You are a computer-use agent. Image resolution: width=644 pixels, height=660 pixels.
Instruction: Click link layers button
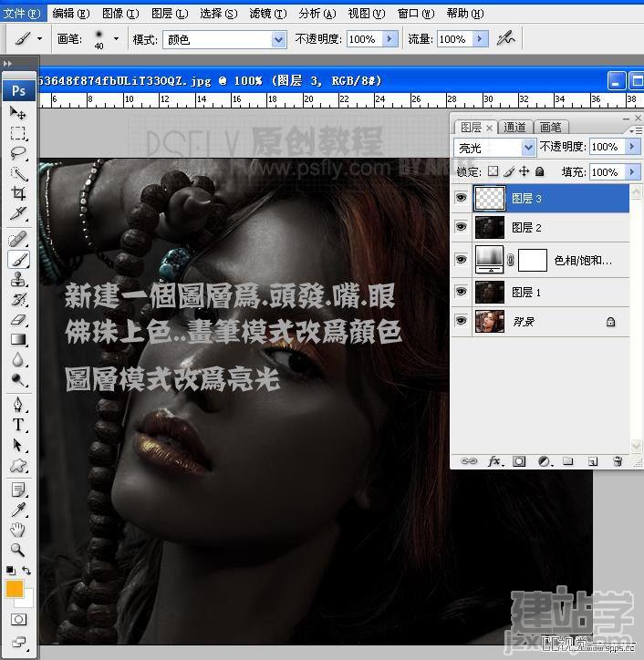click(x=469, y=461)
